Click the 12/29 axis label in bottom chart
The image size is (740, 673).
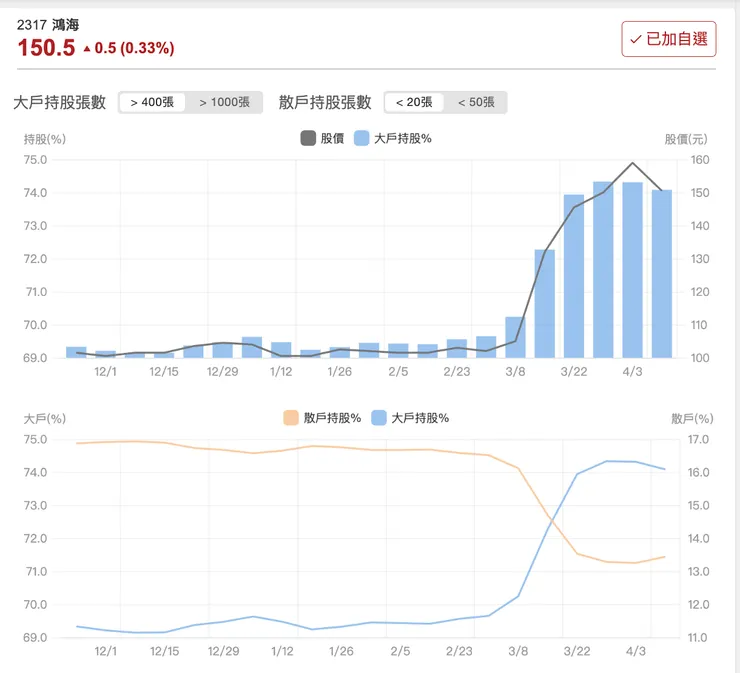coord(223,651)
